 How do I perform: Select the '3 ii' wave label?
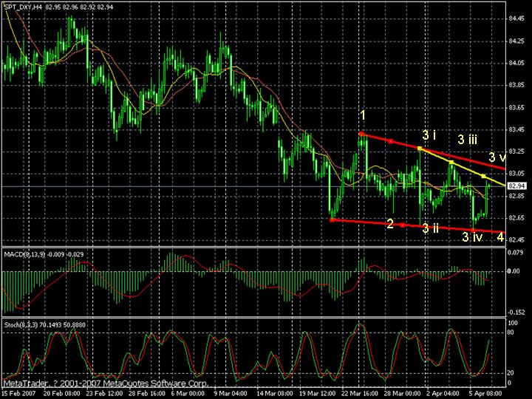click(x=430, y=228)
